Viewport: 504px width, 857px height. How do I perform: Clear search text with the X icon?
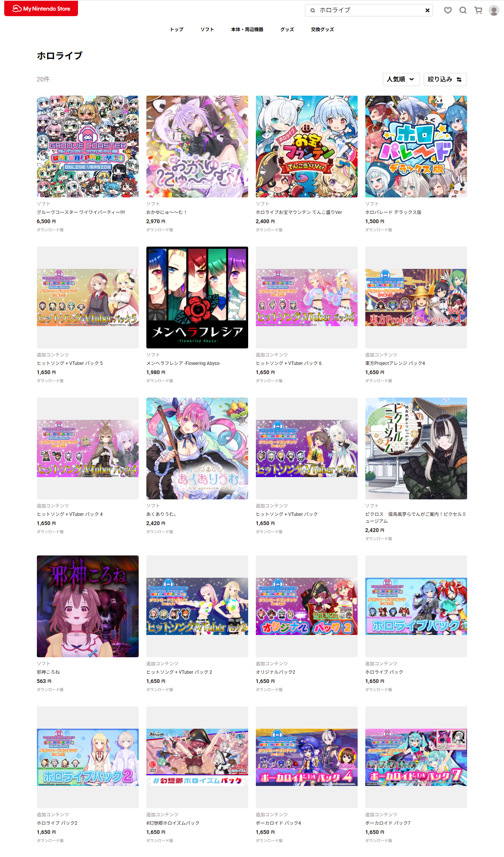(427, 10)
